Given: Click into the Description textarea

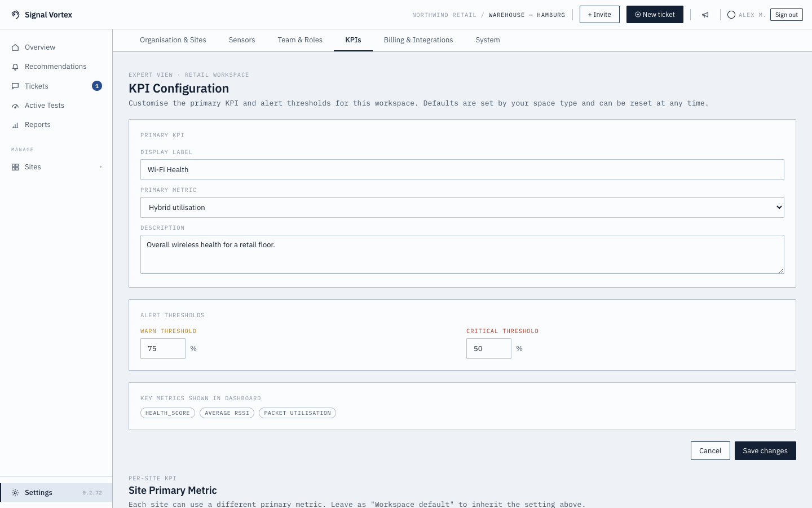Looking at the screenshot, I should point(462,254).
